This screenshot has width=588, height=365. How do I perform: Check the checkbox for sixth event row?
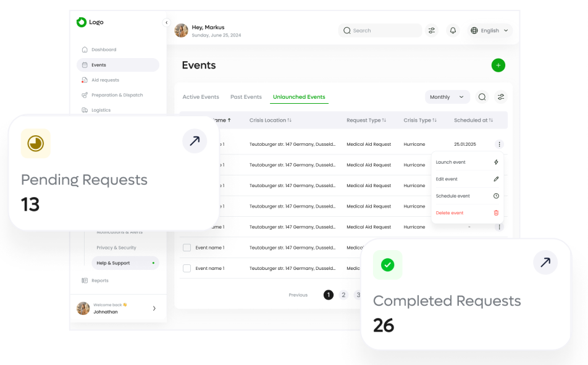[x=187, y=248]
